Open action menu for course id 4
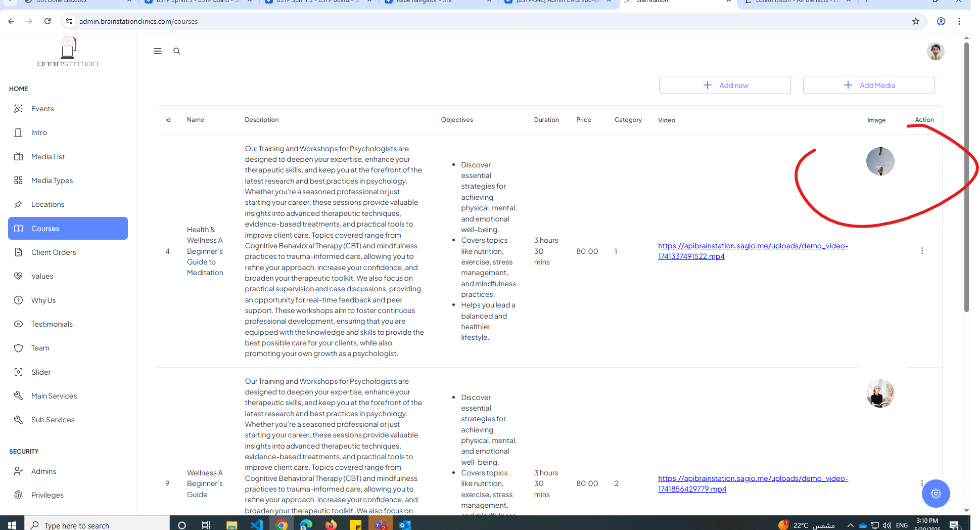 click(x=922, y=251)
